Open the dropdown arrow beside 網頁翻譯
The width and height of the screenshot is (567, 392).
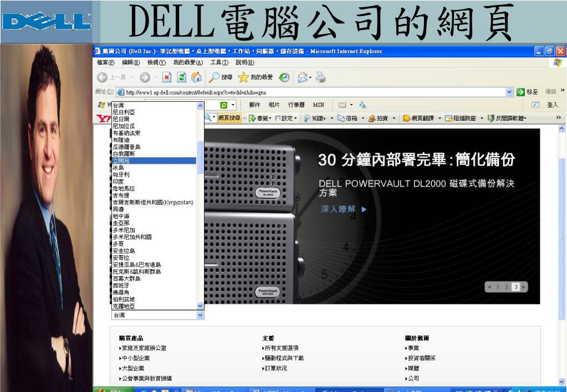pyautogui.click(x=440, y=118)
